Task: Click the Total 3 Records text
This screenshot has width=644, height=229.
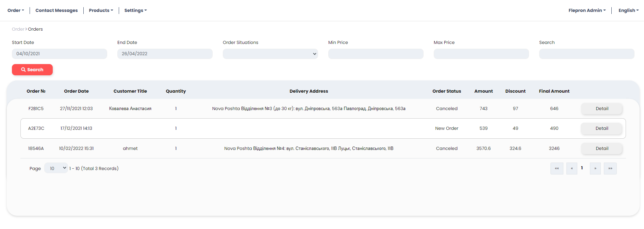Action: tap(100, 168)
